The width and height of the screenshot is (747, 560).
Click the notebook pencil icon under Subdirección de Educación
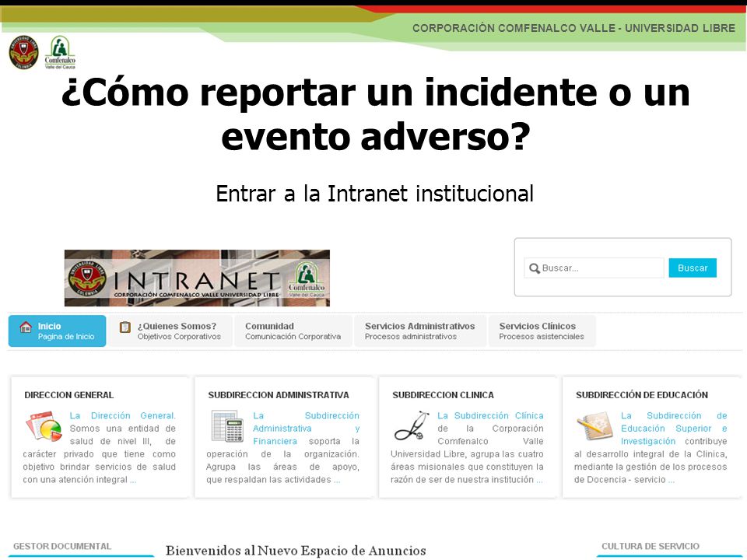[x=594, y=425]
